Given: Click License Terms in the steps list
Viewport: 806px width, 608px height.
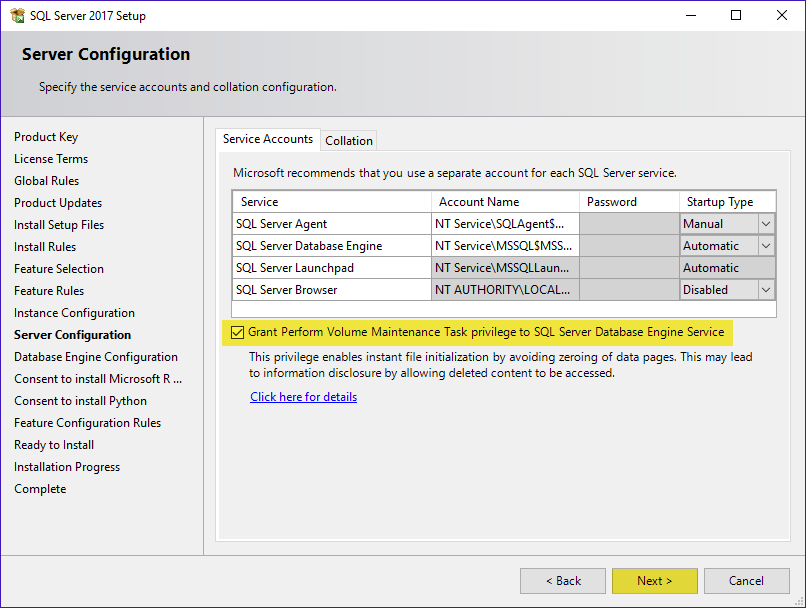Looking at the screenshot, I should 51,159.
